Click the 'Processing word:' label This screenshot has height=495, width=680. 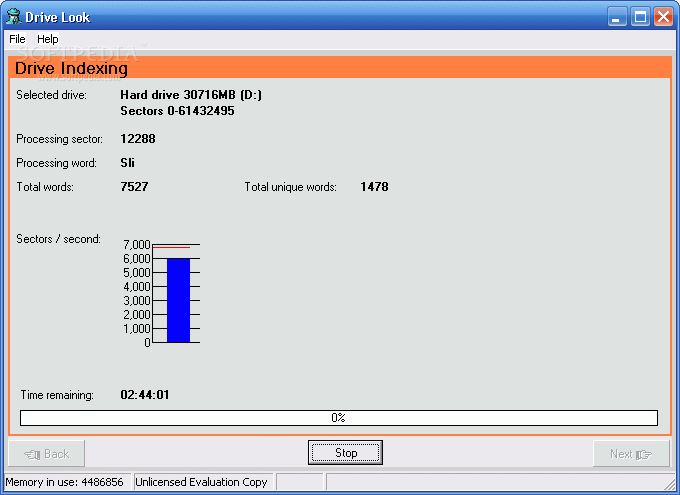pyautogui.click(x=56, y=163)
